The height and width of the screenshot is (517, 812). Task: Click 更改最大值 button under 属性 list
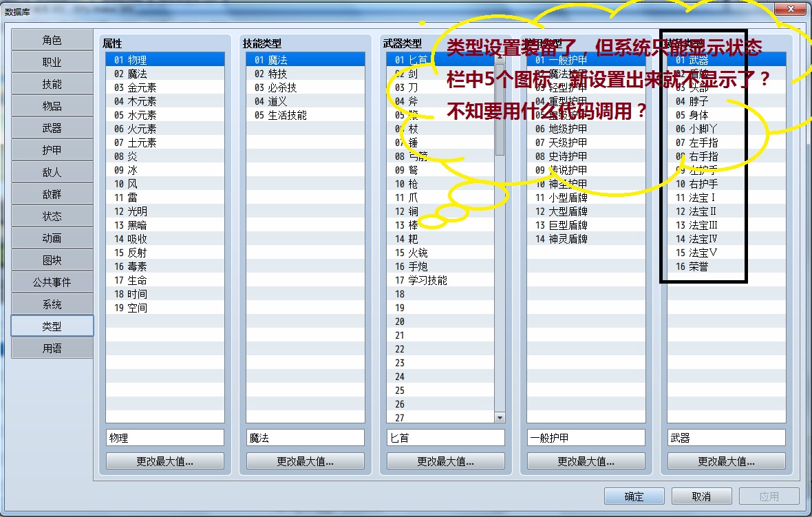164,461
